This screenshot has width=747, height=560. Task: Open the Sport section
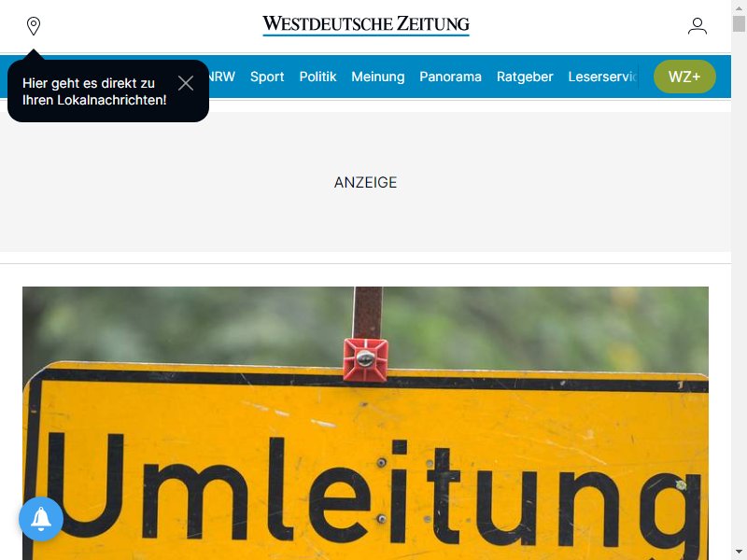[267, 77]
